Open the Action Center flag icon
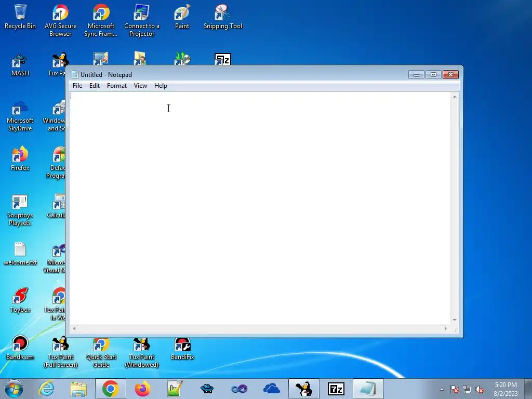The width and height of the screenshot is (532, 399). 455,389
